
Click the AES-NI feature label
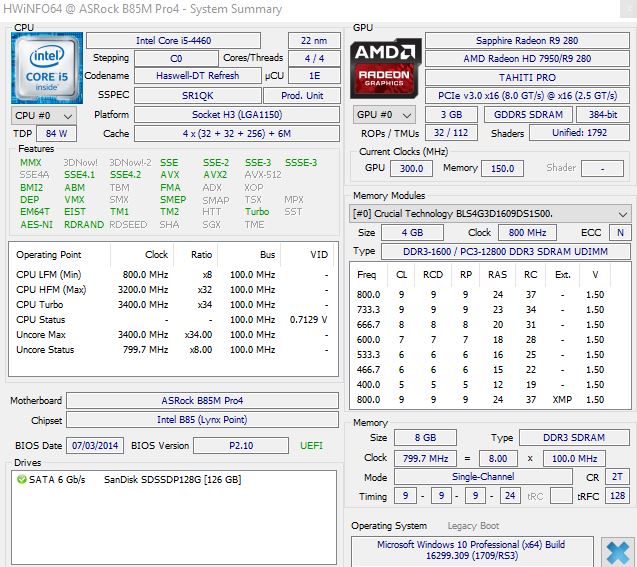tap(37, 225)
